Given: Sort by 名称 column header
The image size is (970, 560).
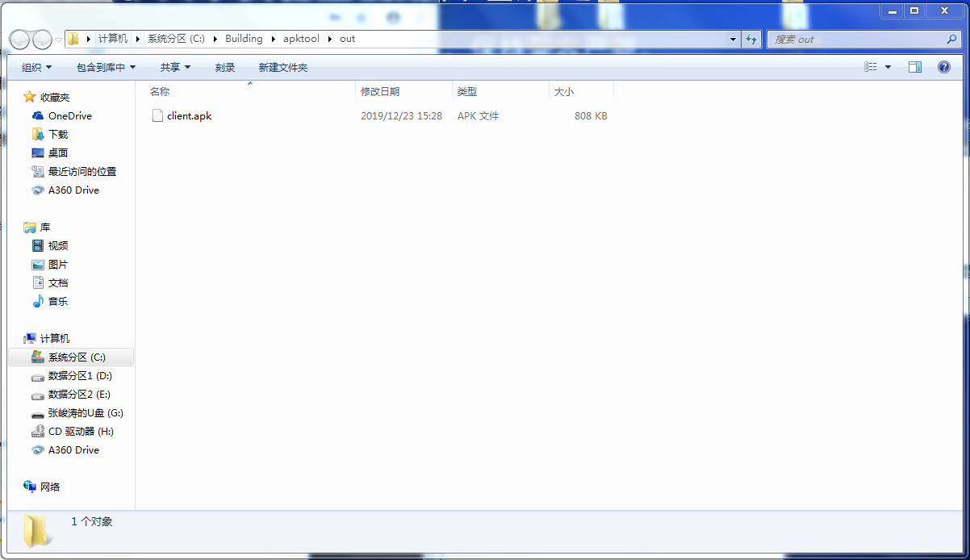Looking at the screenshot, I should pos(249,92).
